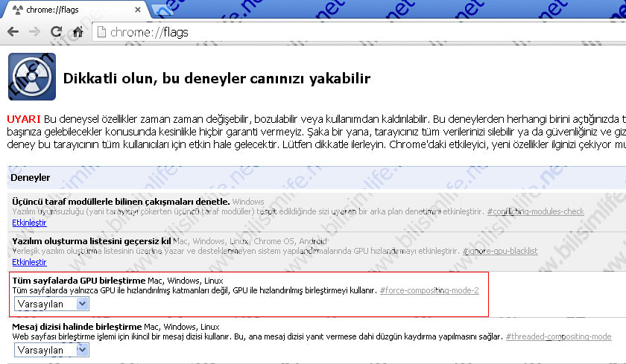Click heading Dikkatli olun, bu deneyler canınızı yakabilir
Viewport: 626px width, 364px height.
(217, 78)
